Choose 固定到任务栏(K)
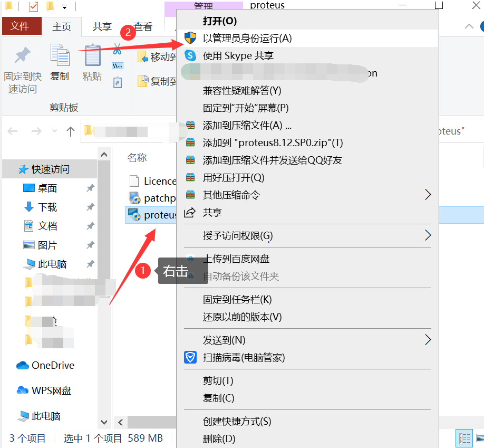 tap(308, 299)
